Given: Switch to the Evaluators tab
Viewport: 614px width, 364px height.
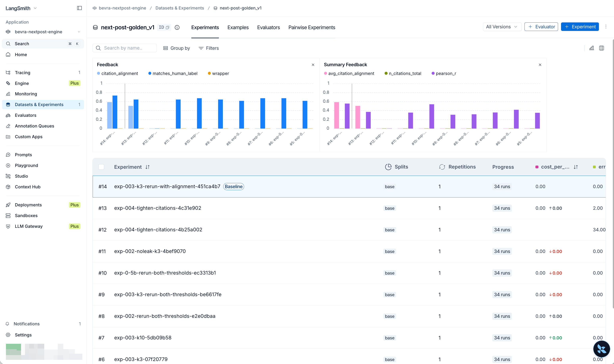Looking at the screenshot, I should coord(268,28).
